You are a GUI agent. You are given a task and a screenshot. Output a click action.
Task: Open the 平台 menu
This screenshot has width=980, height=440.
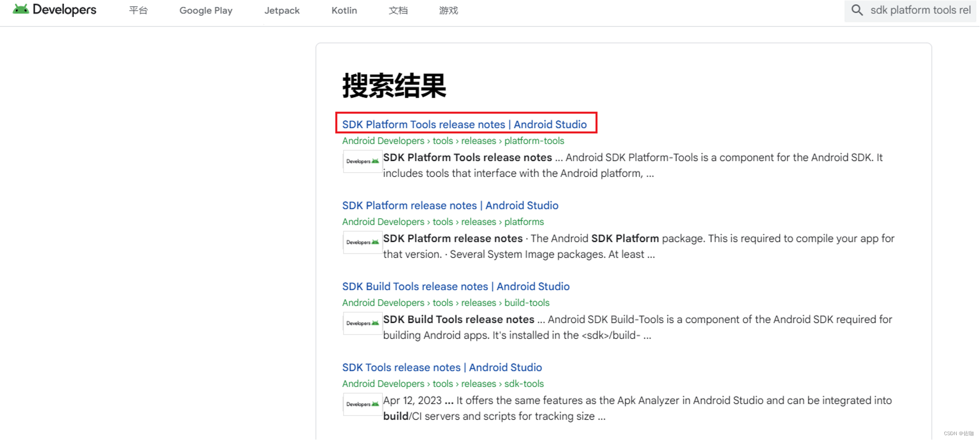[138, 11]
